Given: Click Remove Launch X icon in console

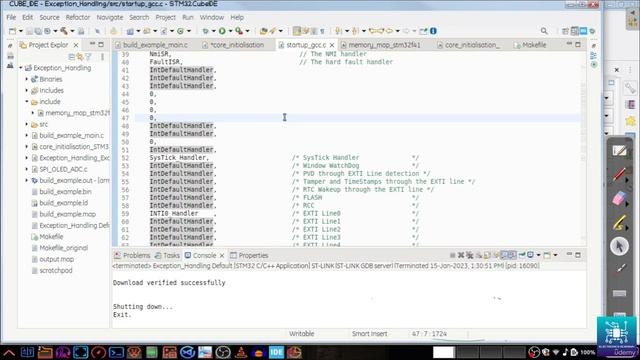Looking at the screenshot, I should [461, 255].
